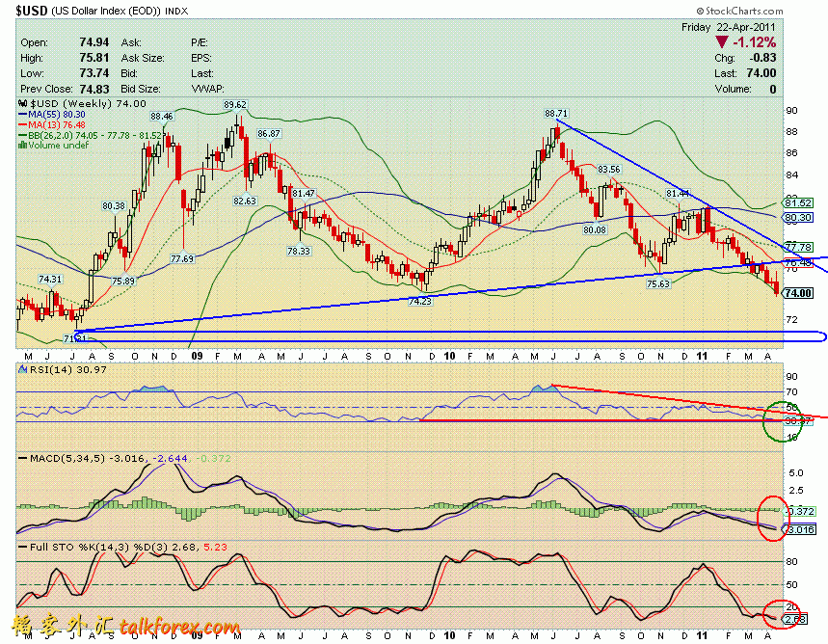Screen dimensions: 828x644
Task: Select the High value 75.81
Action: pyautogui.click(x=94, y=58)
